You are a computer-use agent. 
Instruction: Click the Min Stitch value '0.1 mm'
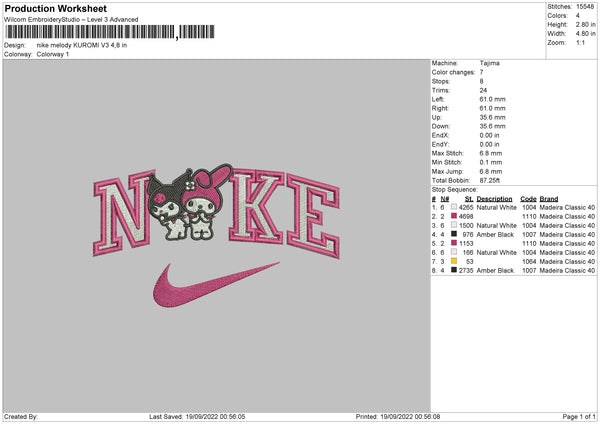[491, 162]
